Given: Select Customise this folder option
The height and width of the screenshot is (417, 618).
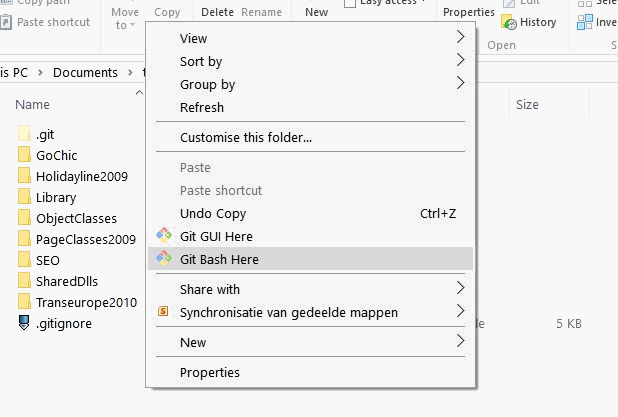Looking at the screenshot, I should (246, 137).
